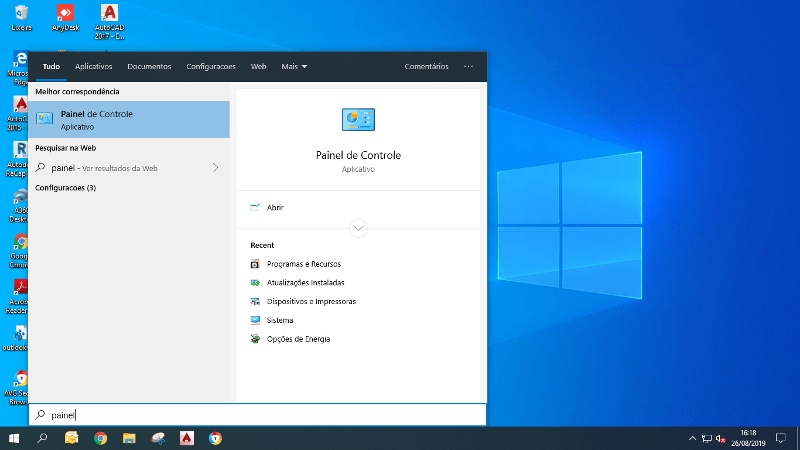Screen dimensions: 800x450
Task: Open File Explorer from the taskbar
Action: click(x=129, y=438)
